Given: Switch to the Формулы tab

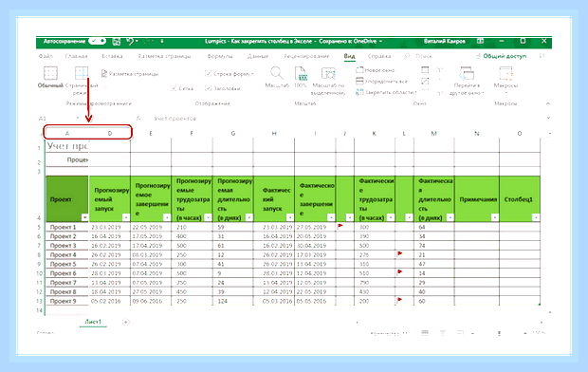Looking at the screenshot, I should click(x=220, y=56).
